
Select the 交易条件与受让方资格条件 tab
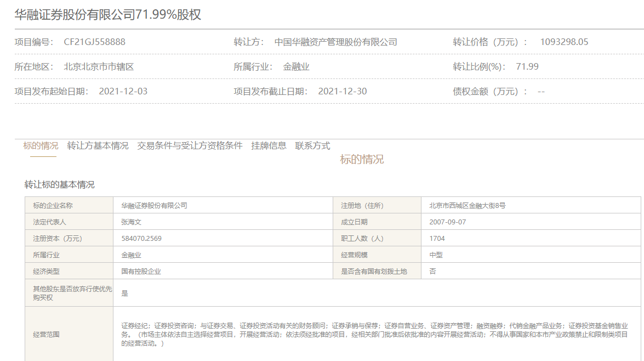tap(190, 146)
